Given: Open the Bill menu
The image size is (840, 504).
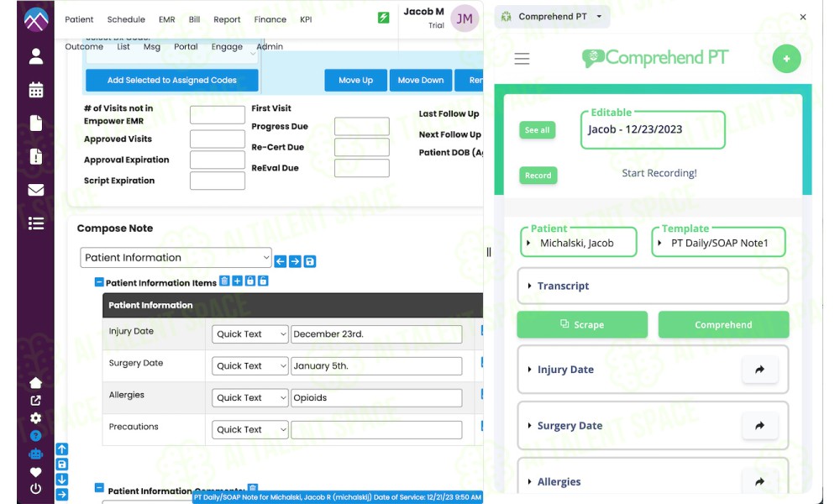Looking at the screenshot, I should pos(195,19).
